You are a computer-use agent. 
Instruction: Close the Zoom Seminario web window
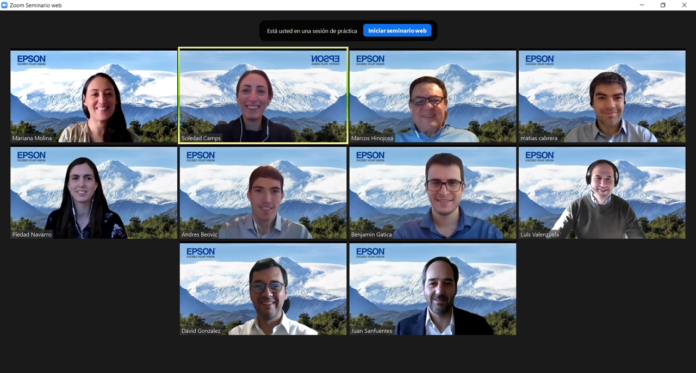(684, 5)
